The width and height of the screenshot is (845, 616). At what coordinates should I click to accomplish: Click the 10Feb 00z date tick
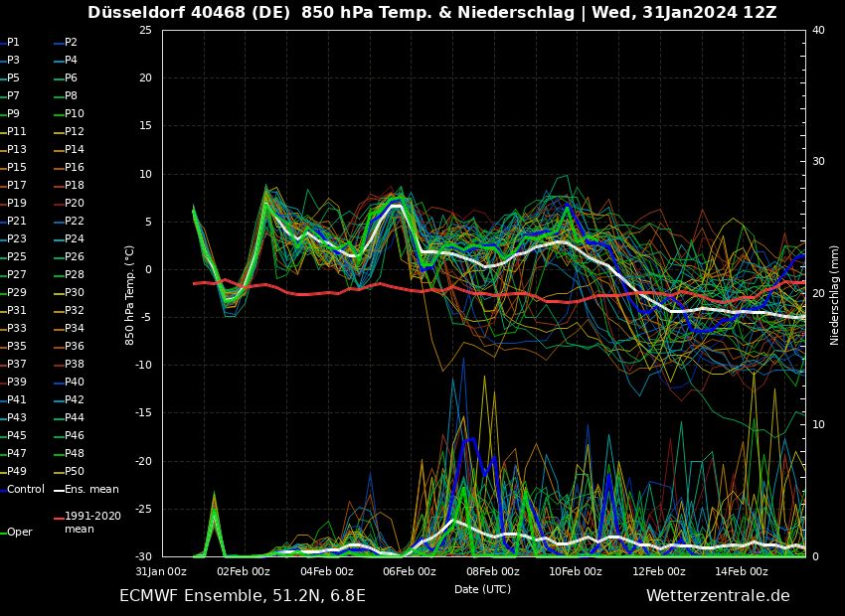(x=575, y=571)
